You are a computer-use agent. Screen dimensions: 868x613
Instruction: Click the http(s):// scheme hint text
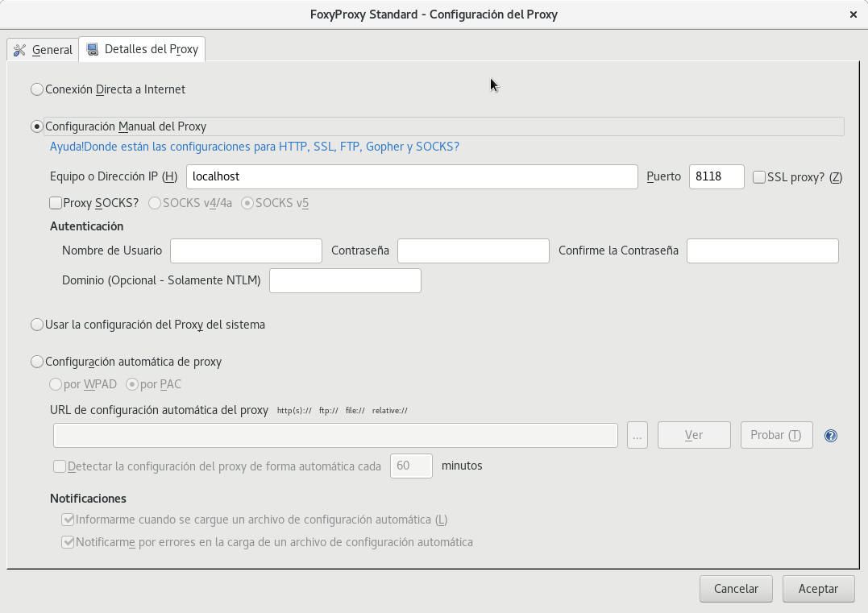click(x=294, y=411)
